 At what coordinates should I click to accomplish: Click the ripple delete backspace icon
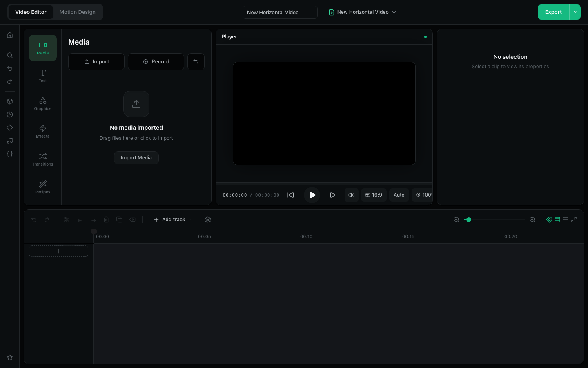(x=132, y=220)
